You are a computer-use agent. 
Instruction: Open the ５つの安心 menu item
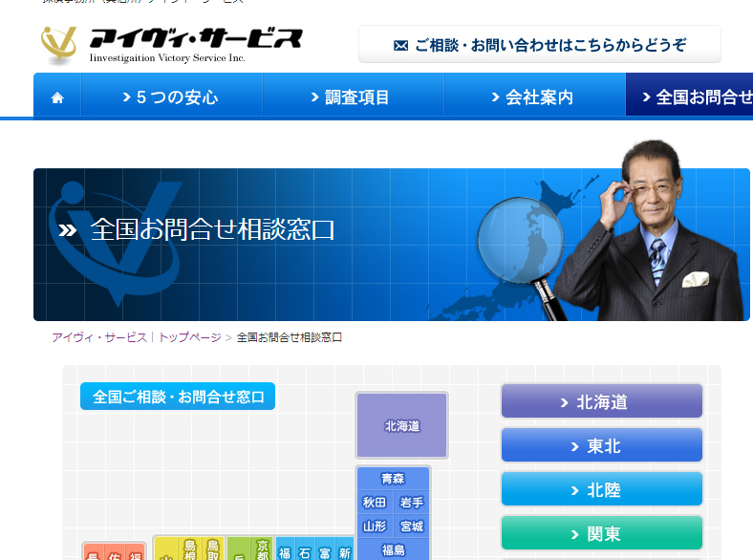(x=171, y=97)
